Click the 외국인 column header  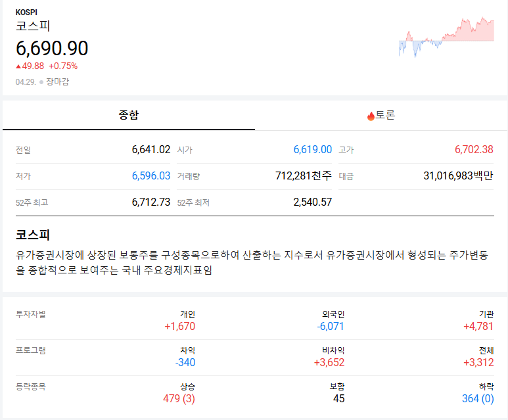333,314
